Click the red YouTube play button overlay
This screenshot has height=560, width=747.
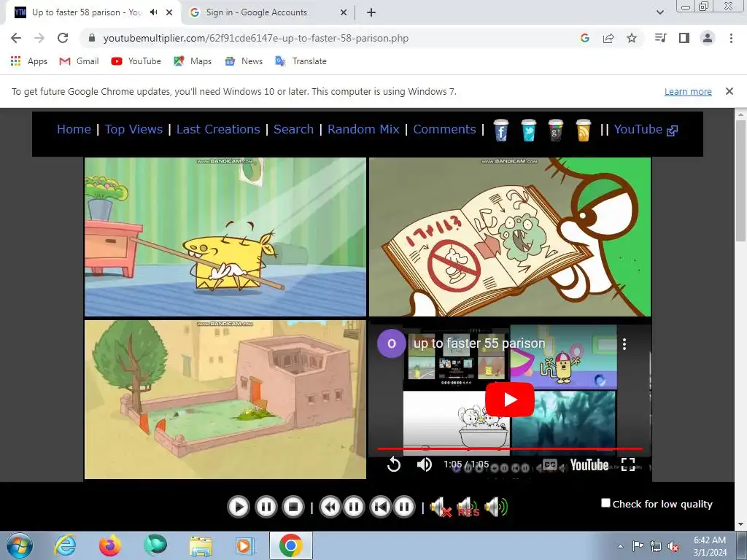[x=509, y=400]
